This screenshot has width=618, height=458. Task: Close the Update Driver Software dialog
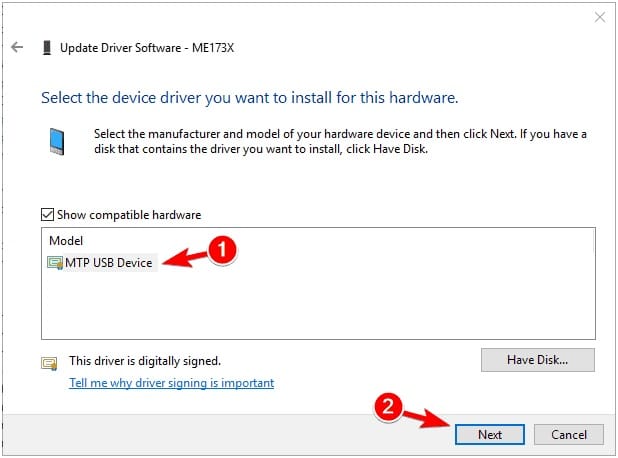pos(600,17)
